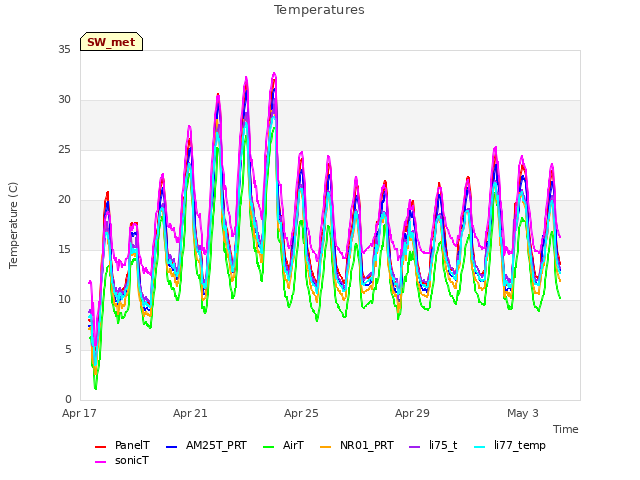The image size is (640, 480).
Task: Click the cyan li77_temp legend swatch
Action: pos(480,447)
